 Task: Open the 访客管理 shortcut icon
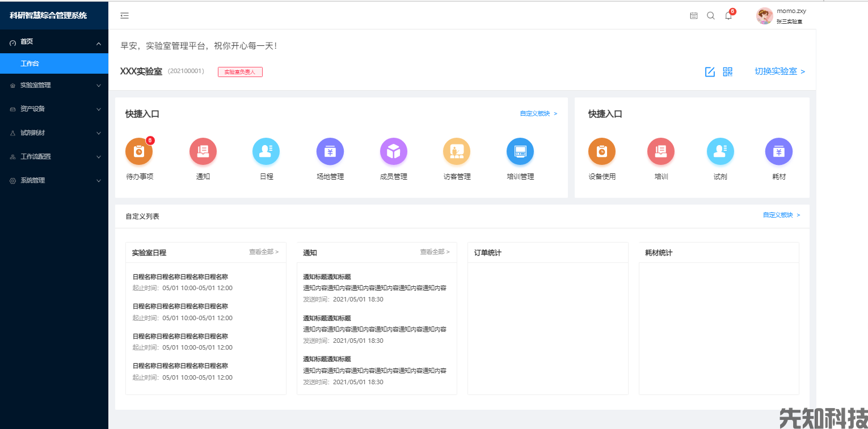(457, 151)
